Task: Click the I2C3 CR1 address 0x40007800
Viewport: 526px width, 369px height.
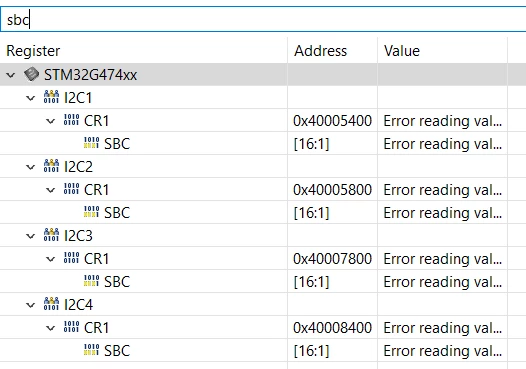Action: click(332, 259)
